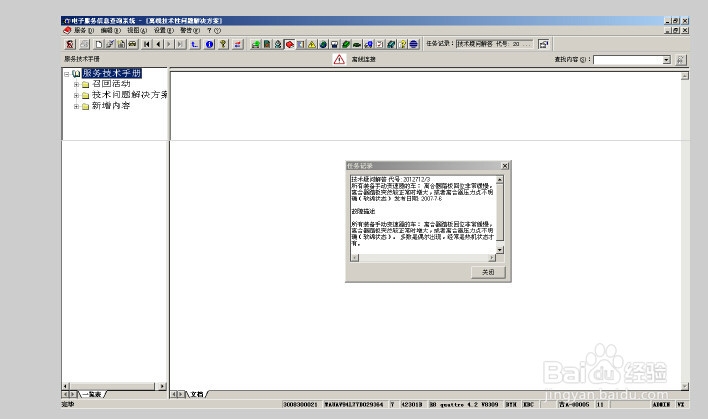Click document pane scroll-down arrow
The height and width of the screenshot is (419, 708).
pyautogui.click(x=685, y=386)
